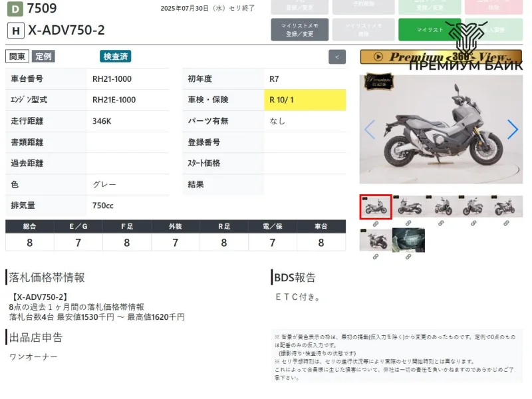
Task: Collapse panel with the '<' button
Action: (x=337, y=57)
